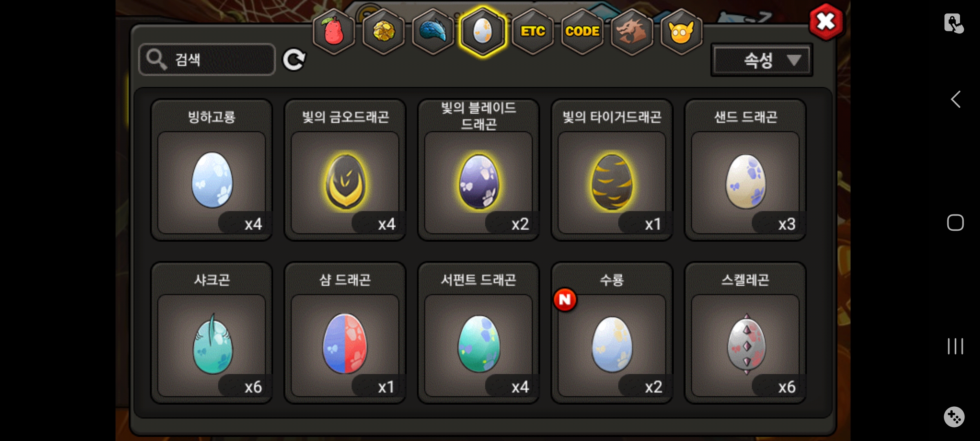Open the CODE tab
Screen dimensions: 980x441
tap(582, 31)
